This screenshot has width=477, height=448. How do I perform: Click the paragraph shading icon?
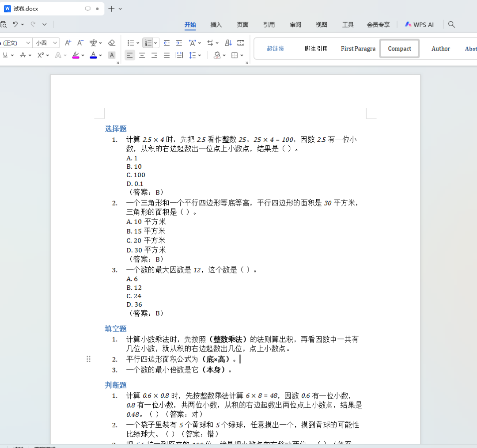[217, 55]
